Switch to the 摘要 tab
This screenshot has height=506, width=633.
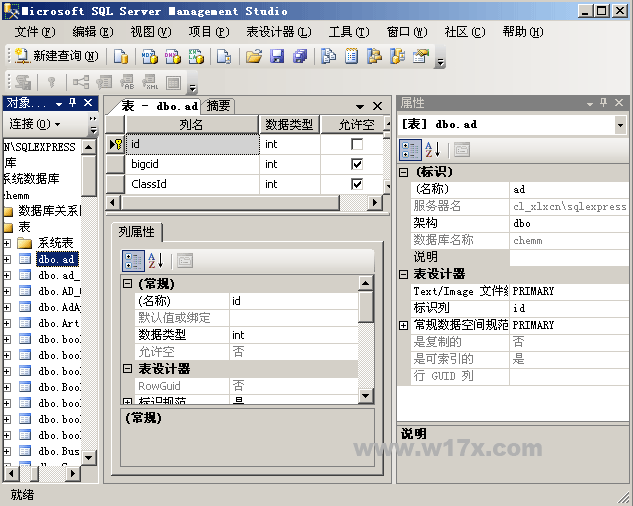coord(218,106)
